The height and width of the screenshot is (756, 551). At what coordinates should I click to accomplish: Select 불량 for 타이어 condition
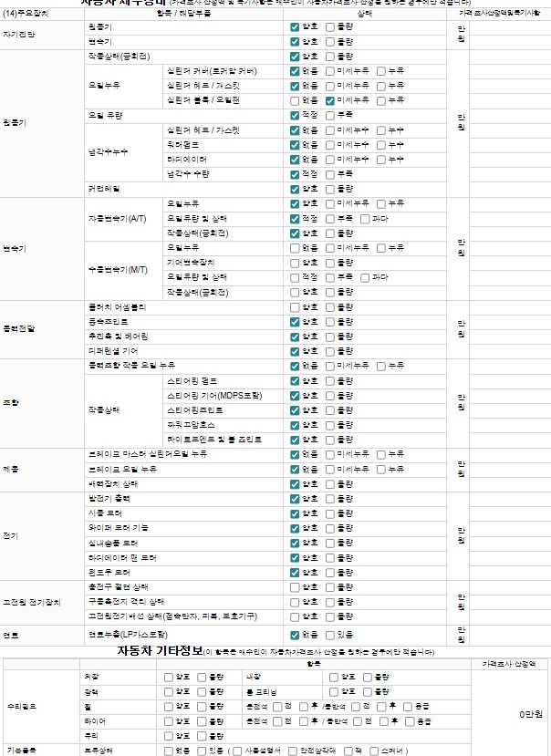click(202, 721)
